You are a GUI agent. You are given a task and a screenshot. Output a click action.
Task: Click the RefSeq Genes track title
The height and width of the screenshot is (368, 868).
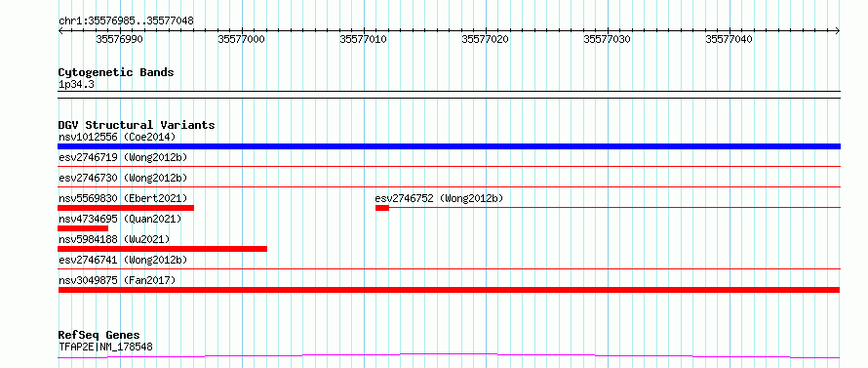[99, 336]
